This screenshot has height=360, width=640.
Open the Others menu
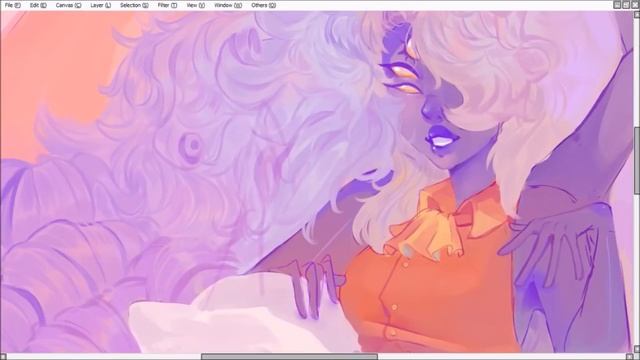(263, 5)
